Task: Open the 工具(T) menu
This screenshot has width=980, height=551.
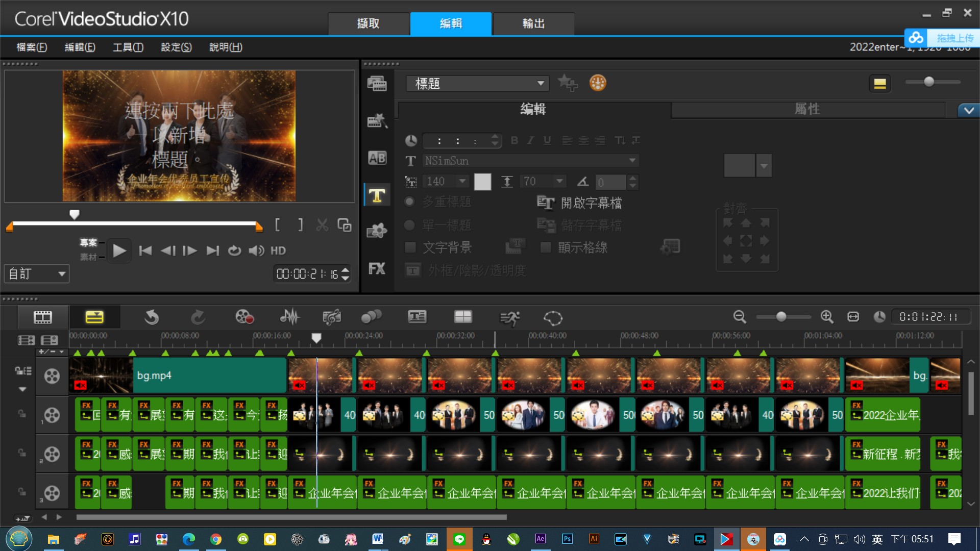Action: click(x=128, y=47)
